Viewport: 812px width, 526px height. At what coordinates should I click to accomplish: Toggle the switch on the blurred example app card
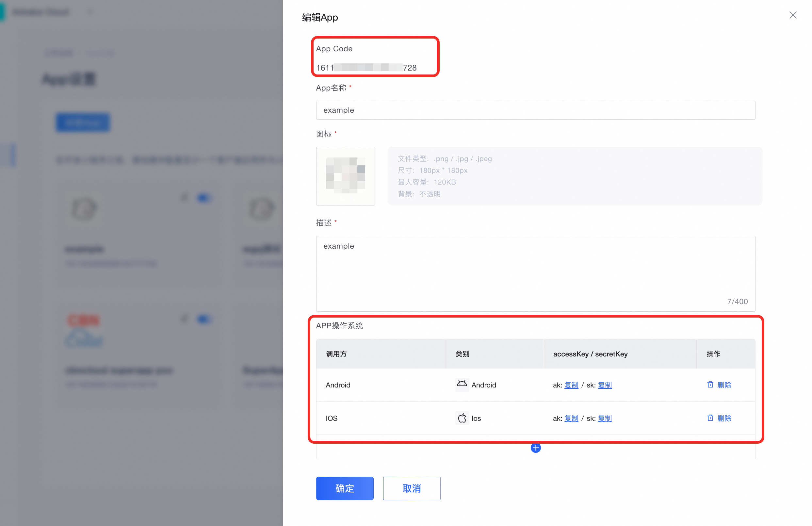pos(203,198)
